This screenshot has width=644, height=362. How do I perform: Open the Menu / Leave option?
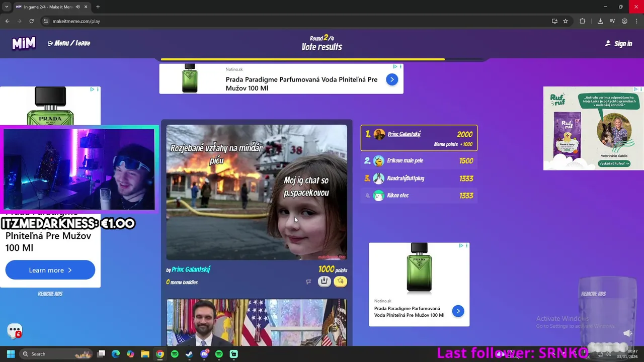[x=69, y=43]
